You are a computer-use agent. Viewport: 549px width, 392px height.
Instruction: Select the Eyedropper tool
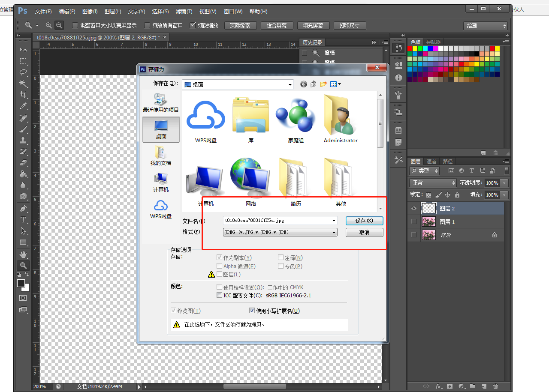tap(23, 106)
